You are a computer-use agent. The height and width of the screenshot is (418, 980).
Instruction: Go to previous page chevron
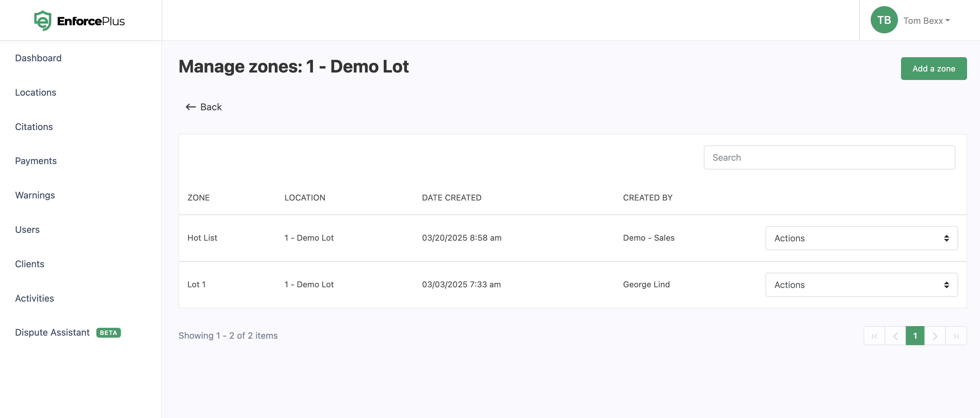(895, 336)
